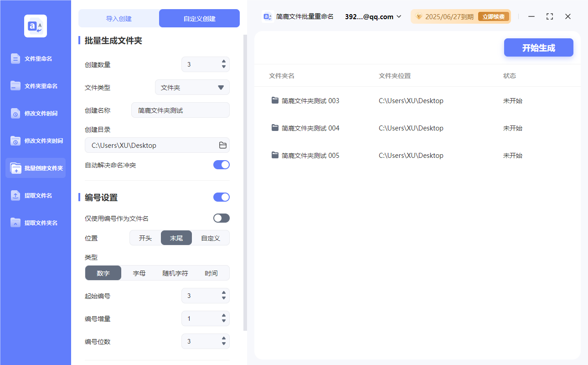Select the 自定义创建 tab
Screen dimensions: 588x365
click(x=199, y=18)
